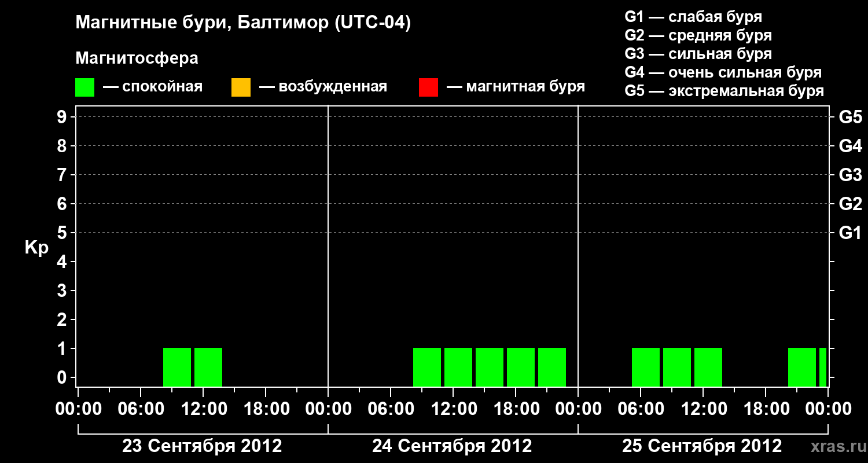Image resolution: width=868 pixels, height=463 pixels.
Task: Click 'G2 — средняя буря' legend line
Action: [x=698, y=35]
